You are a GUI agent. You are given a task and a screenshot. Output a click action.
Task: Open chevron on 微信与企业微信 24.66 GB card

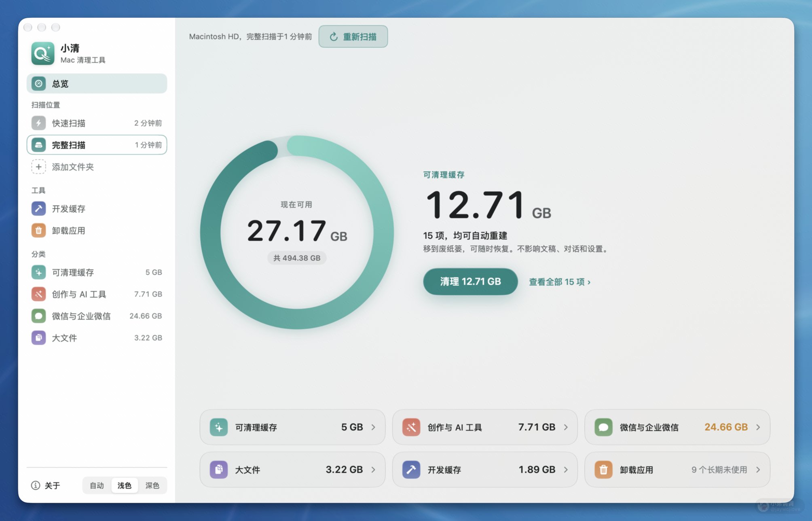click(x=758, y=427)
